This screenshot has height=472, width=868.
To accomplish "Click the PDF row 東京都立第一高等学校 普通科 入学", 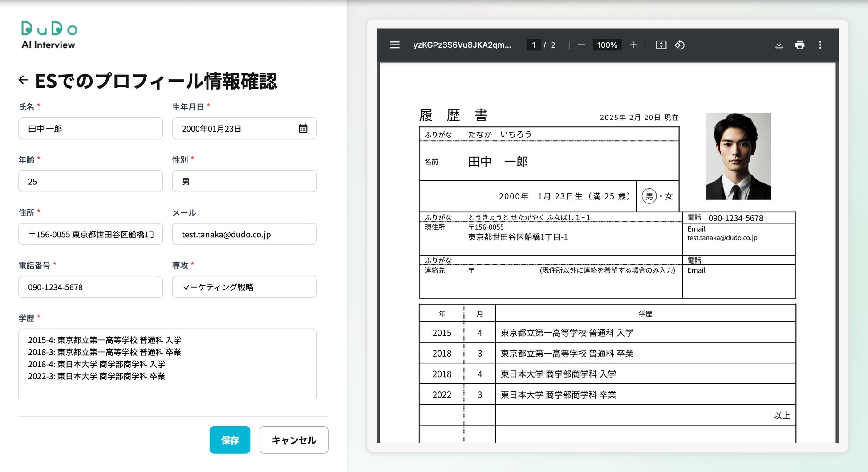I will [567, 333].
